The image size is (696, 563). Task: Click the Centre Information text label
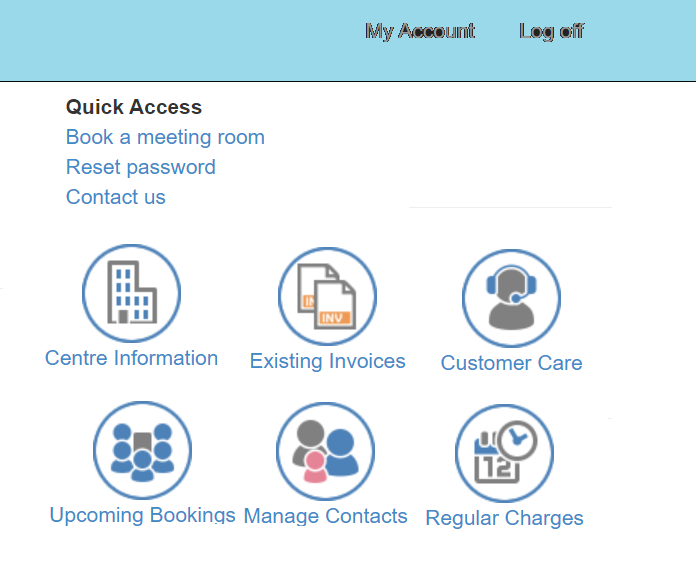131,358
